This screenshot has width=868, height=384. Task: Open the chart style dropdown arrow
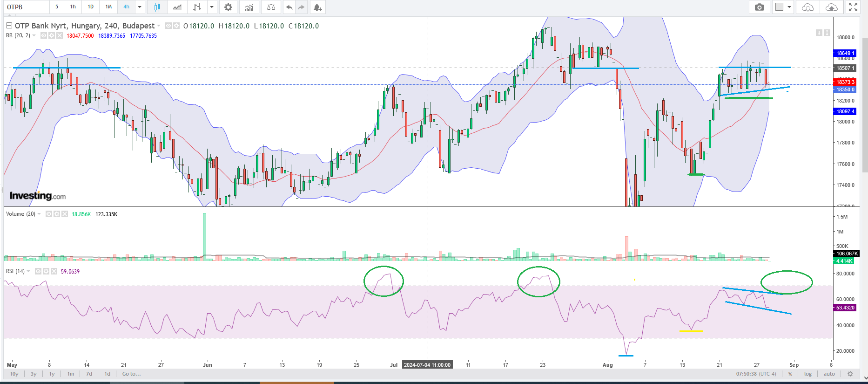[x=212, y=7]
